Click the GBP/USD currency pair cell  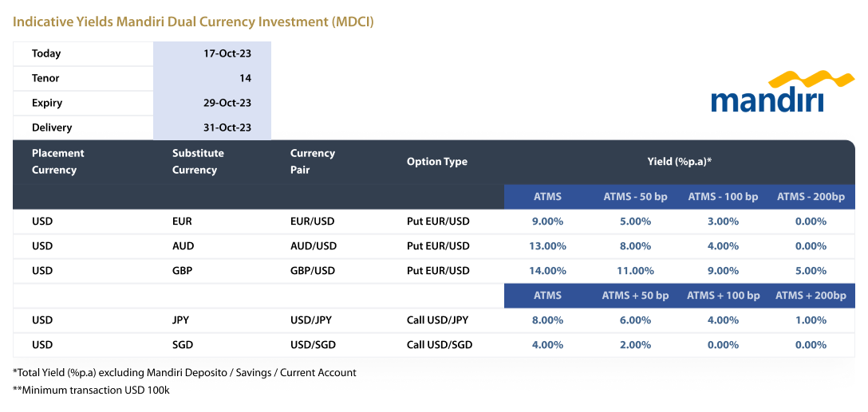click(313, 271)
